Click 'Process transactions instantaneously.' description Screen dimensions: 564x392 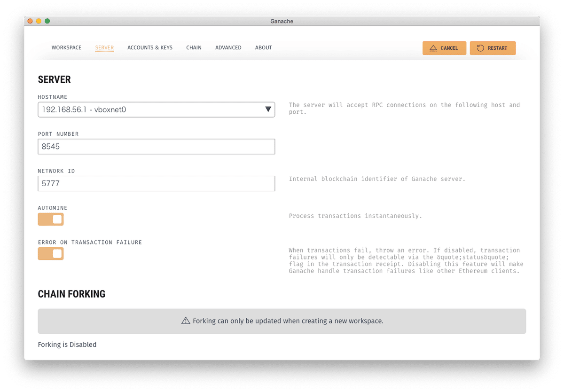tap(355, 216)
